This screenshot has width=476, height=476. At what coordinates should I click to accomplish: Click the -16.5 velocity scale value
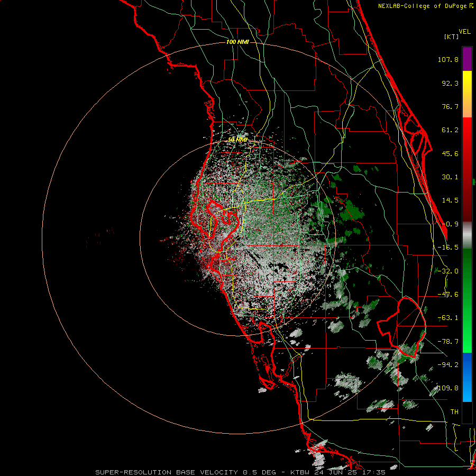[x=448, y=248]
